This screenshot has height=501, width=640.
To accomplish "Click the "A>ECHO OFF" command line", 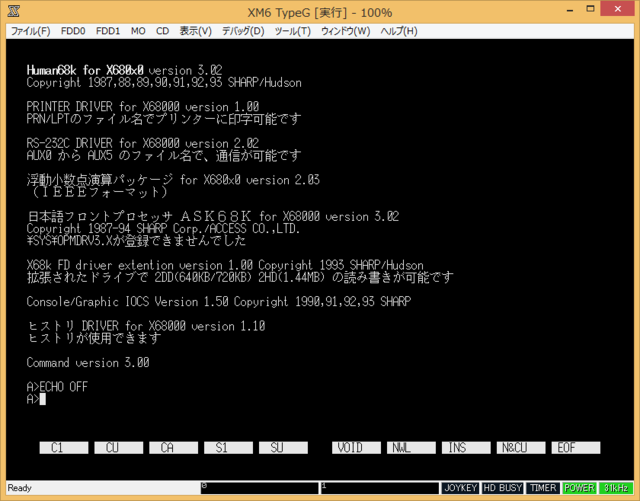I will (x=57, y=387).
